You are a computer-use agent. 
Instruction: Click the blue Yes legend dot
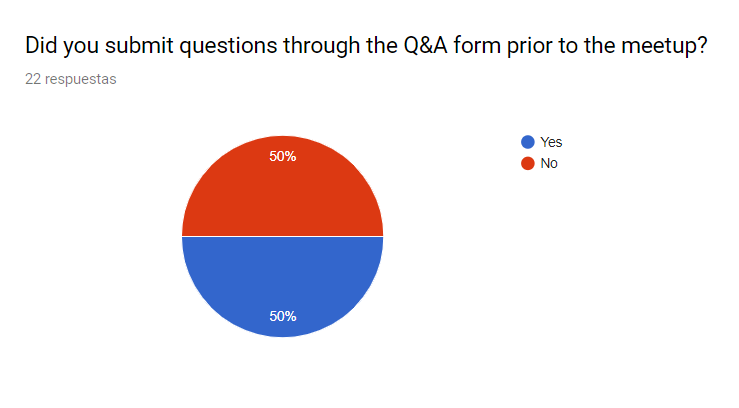[x=527, y=142]
